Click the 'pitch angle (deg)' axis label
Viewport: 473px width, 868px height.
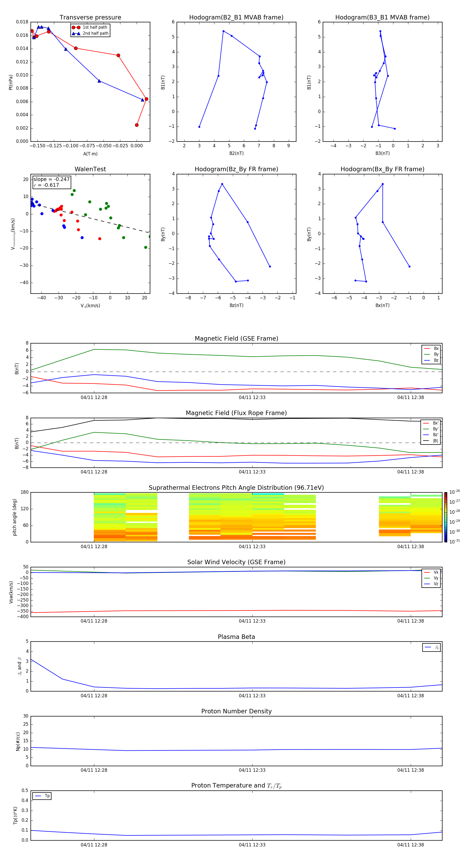(14, 517)
